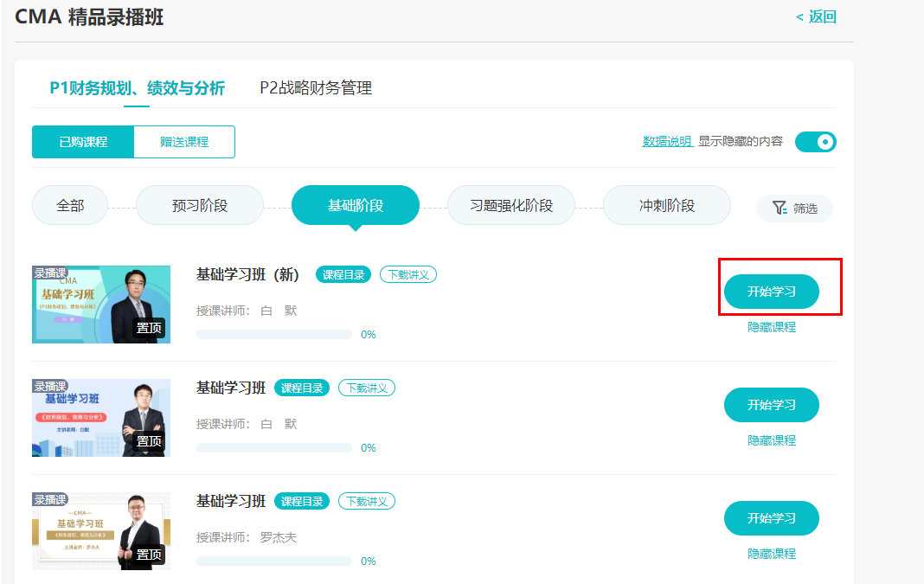The width and height of the screenshot is (924, 584).
Task: Open the P2战略财务管理 tab
Action: click(316, 87)
